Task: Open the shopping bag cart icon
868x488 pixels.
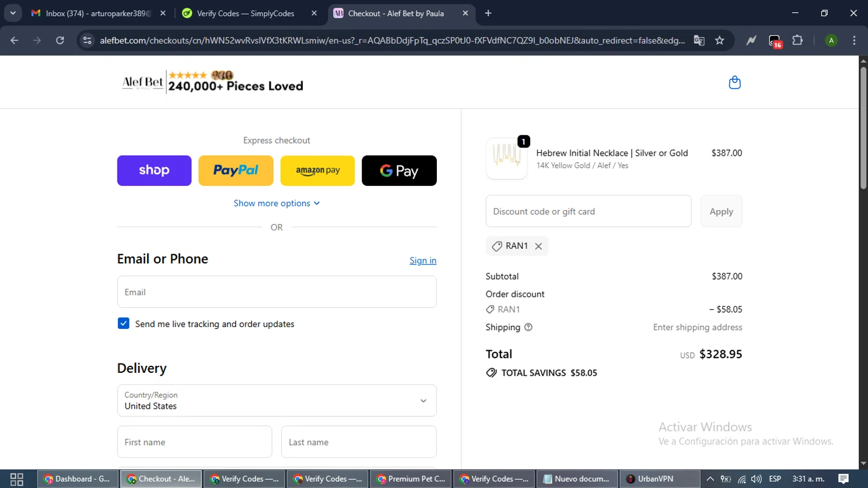Action: [734, 83]
